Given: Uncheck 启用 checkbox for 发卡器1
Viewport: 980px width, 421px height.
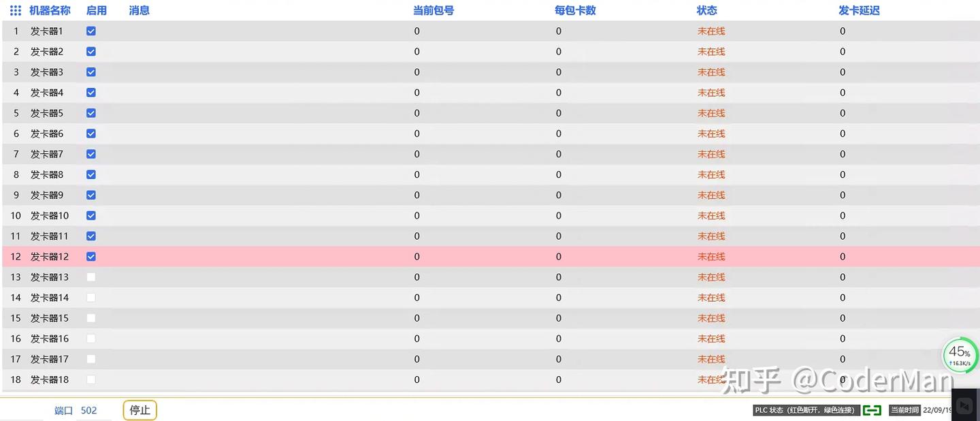Looking at the screenshot, I should 91,31.
